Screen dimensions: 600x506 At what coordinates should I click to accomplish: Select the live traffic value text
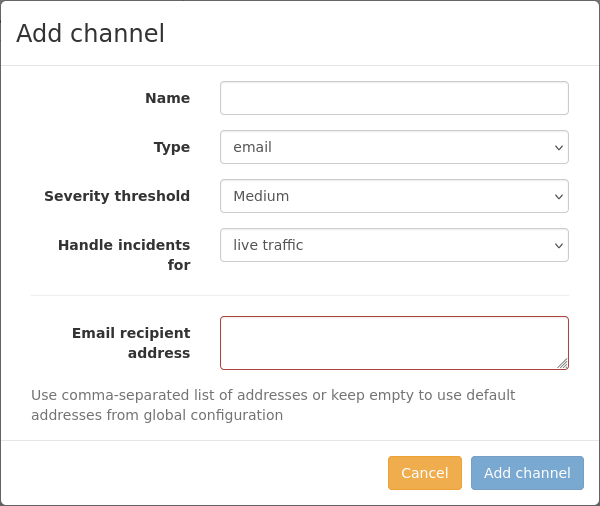[268, 245]
